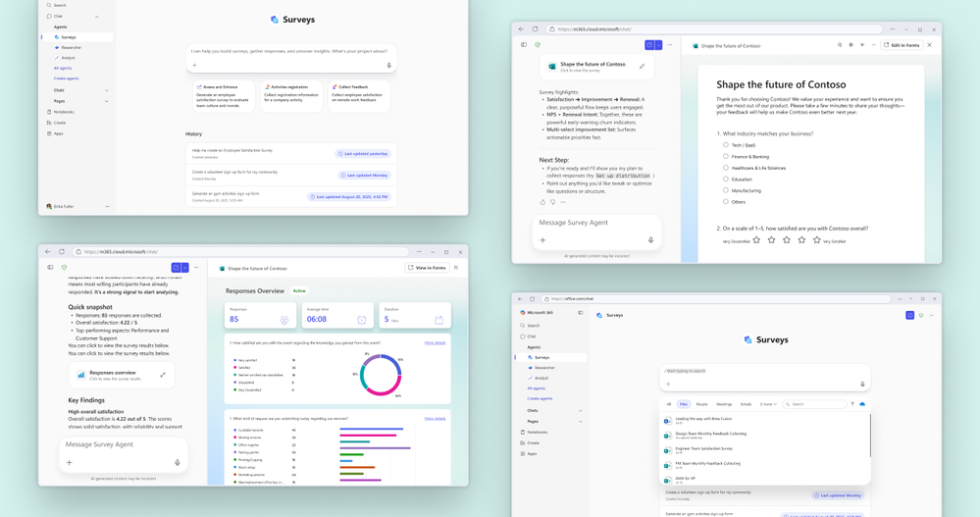Open Notebooks in the suggestion-cards Surveys window sidebar

61,112
